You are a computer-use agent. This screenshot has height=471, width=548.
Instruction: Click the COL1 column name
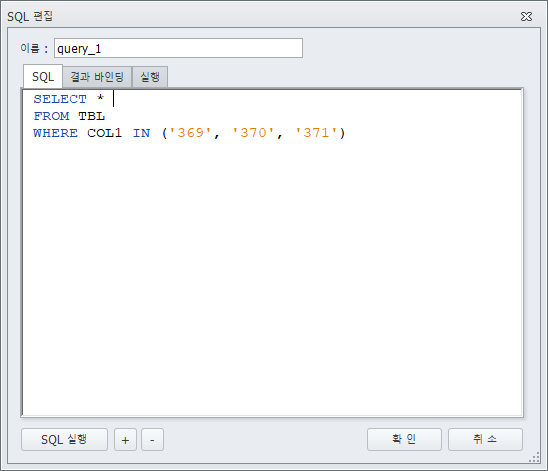click(104, 133)
